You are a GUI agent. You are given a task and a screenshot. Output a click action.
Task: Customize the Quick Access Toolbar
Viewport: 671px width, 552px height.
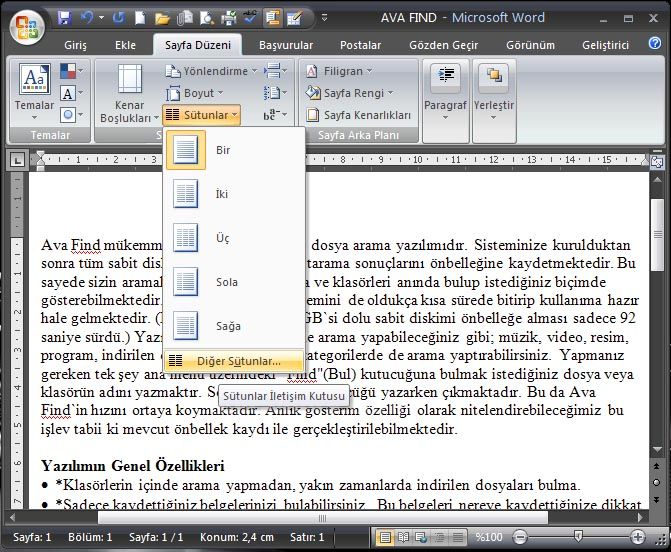click(x=324, y=18)
